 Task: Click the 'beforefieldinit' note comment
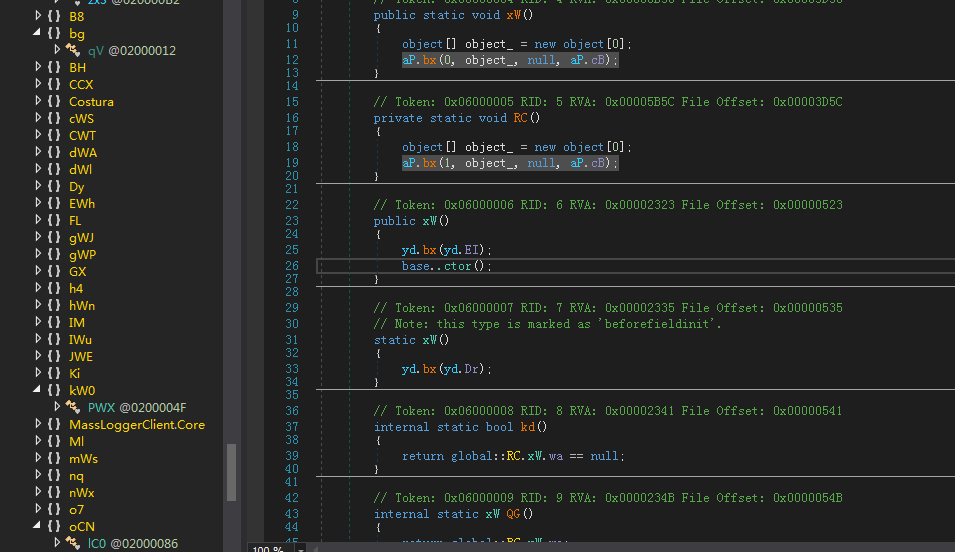click(548, 324)
